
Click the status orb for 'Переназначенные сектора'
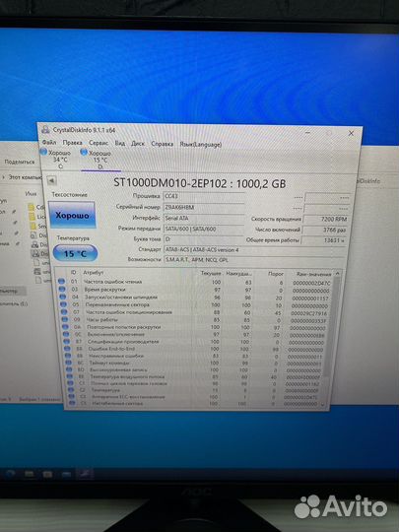pyautogui.click(x=64, y=304)
